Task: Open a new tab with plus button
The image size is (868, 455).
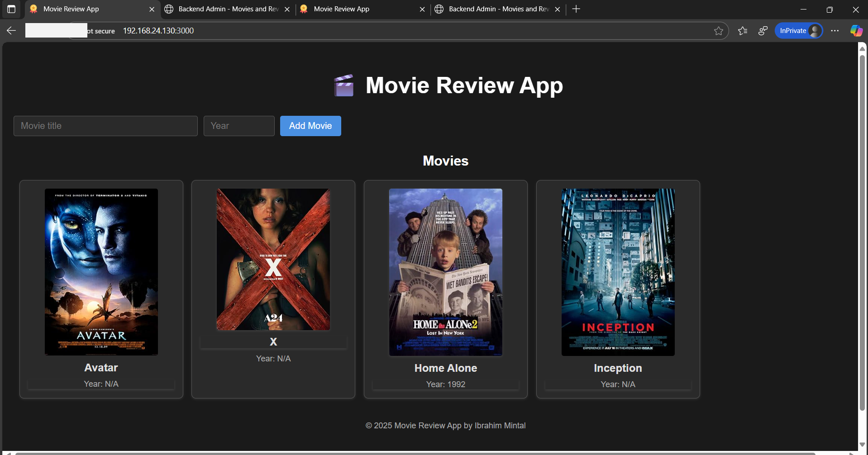Action: 576,9
